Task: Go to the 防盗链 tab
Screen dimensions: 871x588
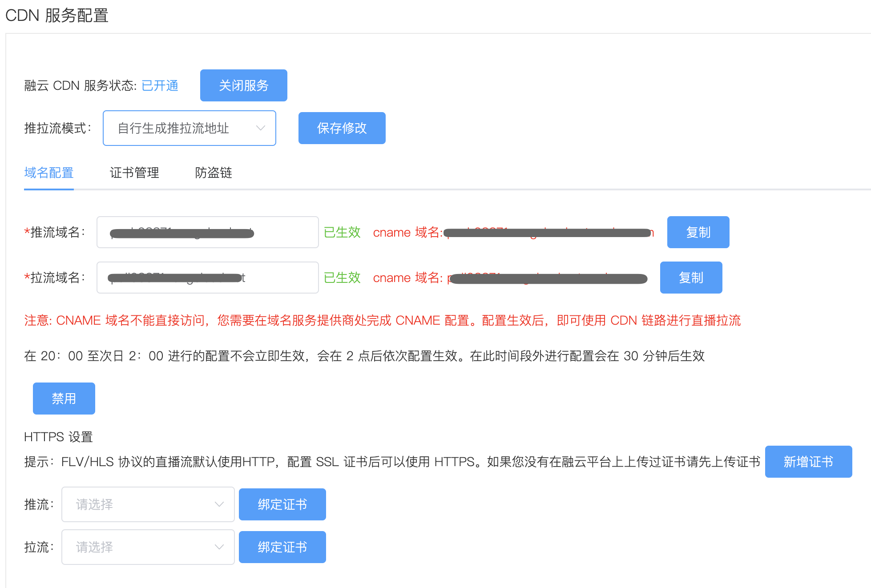Action: click(x=214, y=173)
